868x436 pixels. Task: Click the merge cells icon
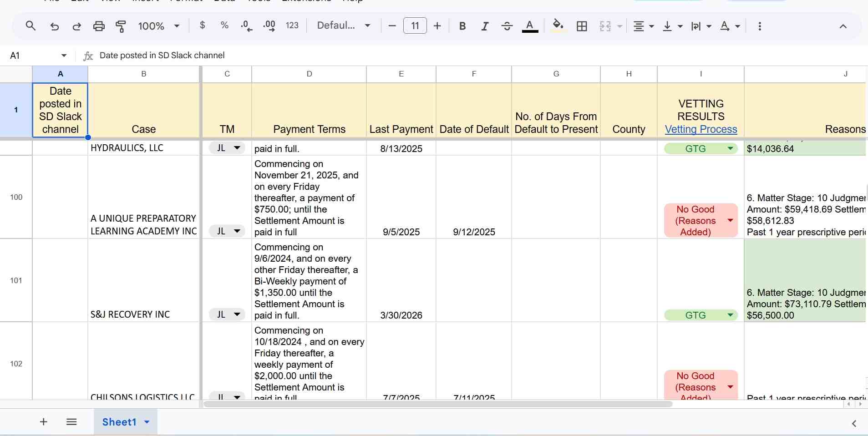[x=605, y=26]
